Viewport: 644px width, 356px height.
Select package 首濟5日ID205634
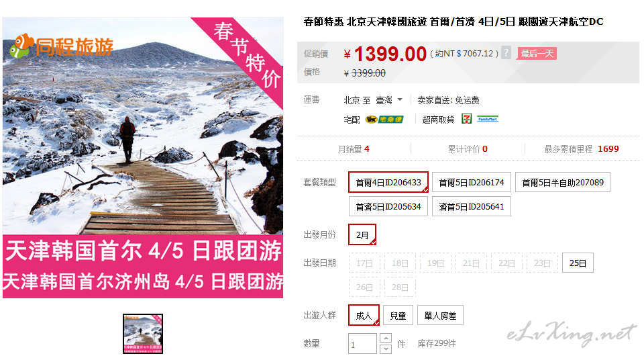click(388, 206)
